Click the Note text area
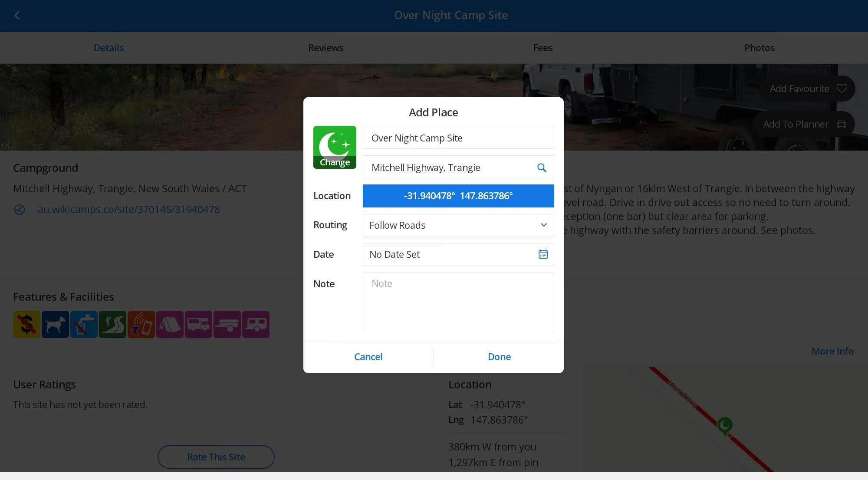The width and height of the screenshot is (868, 480). point(458,302)
